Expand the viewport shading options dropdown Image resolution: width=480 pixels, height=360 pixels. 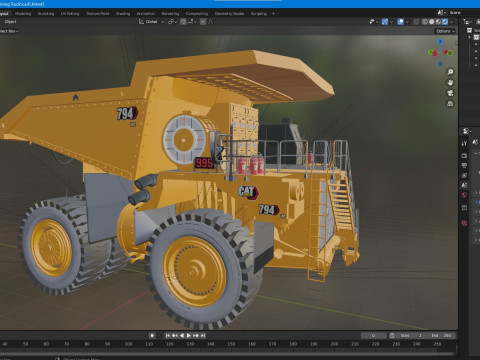pos(452,22)
